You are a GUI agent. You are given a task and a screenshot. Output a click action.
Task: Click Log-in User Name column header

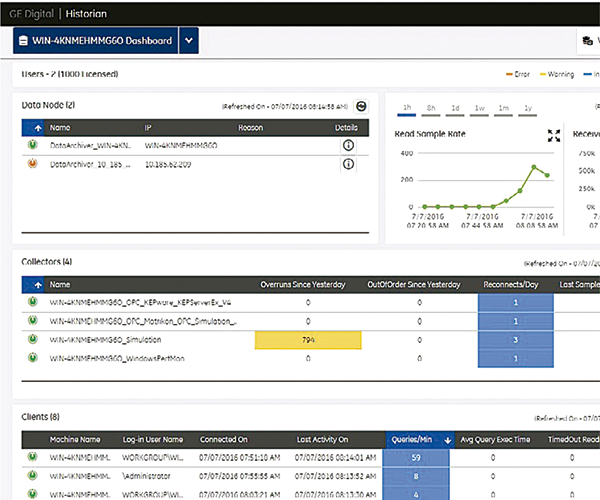point(153,440)
